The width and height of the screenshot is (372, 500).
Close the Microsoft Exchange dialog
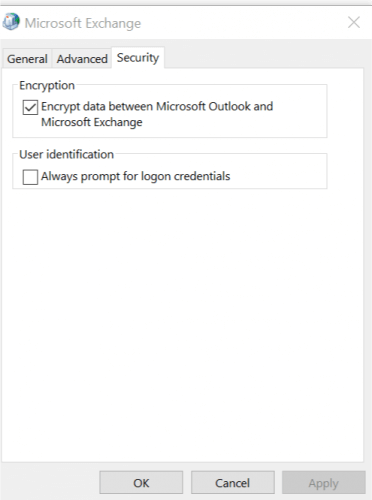point(354,23)
